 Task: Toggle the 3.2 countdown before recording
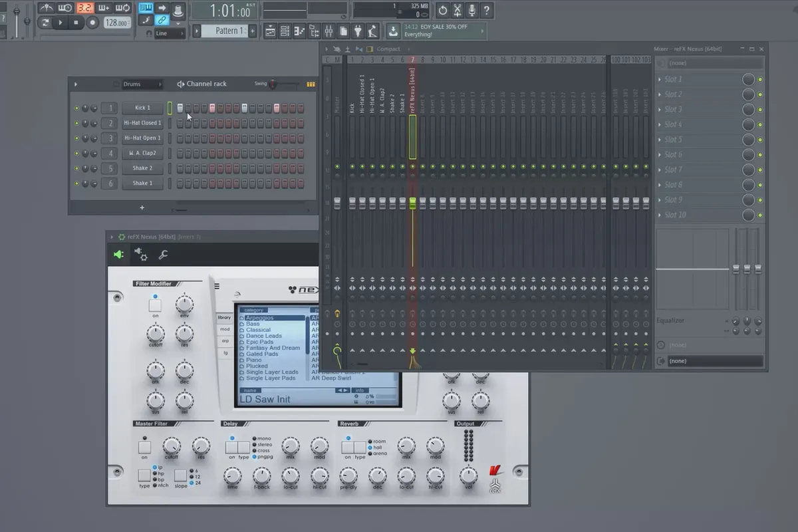click(84, 8)
